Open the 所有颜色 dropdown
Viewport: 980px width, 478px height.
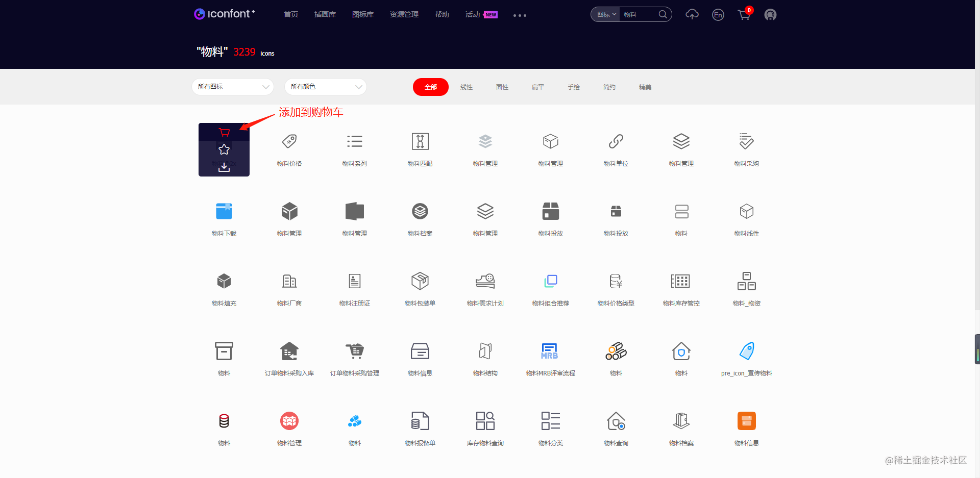click(325, 87)
